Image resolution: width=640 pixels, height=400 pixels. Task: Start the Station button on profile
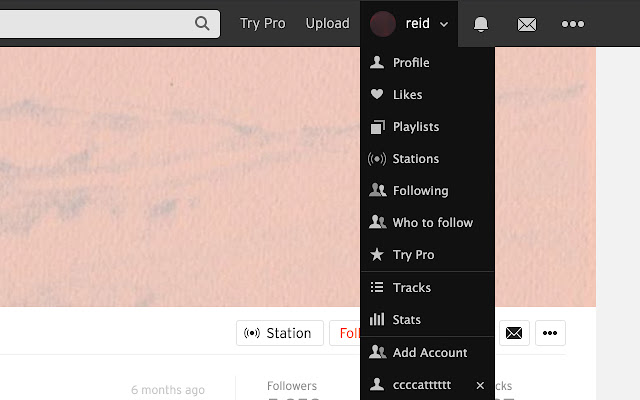(x=280, y=333)
